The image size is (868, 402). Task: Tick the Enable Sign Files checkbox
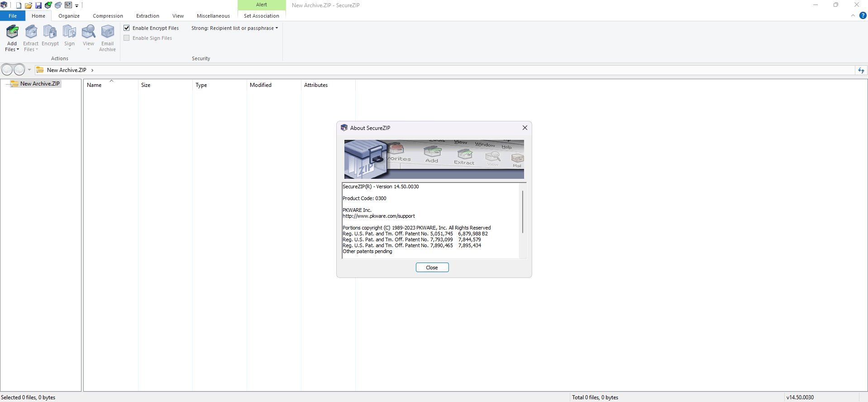pyautogui.click(x=127, y=38)
